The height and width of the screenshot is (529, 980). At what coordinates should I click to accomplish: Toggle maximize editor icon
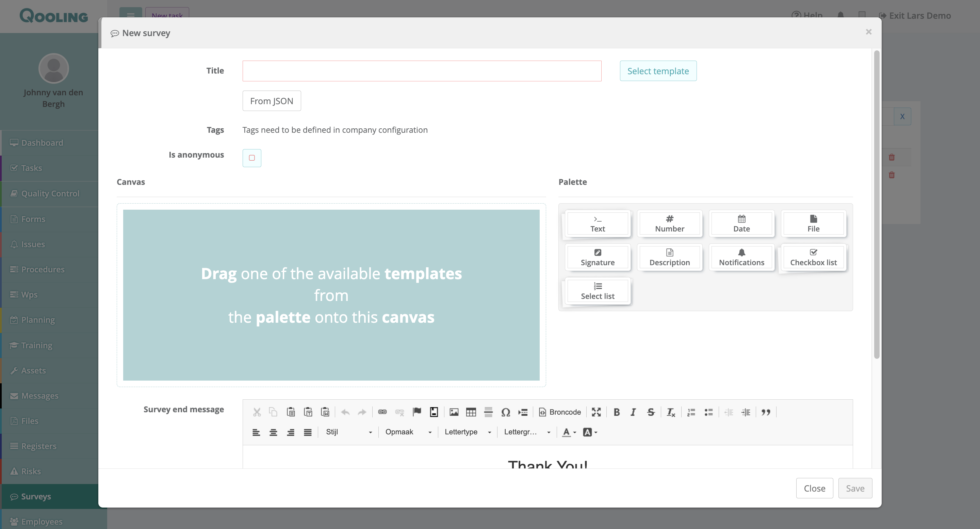[x=596, y=412]
